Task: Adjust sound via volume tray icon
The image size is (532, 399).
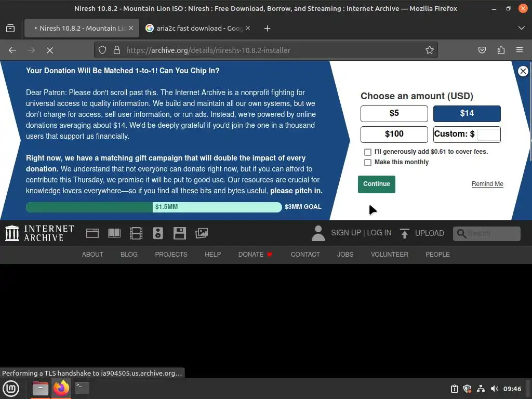Action: [495, 389]
